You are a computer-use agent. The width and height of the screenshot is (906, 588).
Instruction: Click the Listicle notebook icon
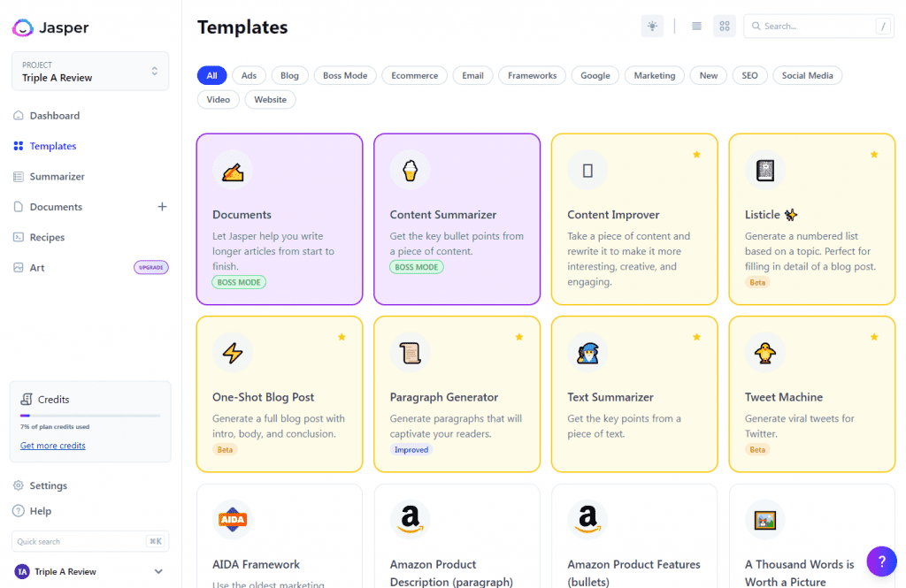765,171
